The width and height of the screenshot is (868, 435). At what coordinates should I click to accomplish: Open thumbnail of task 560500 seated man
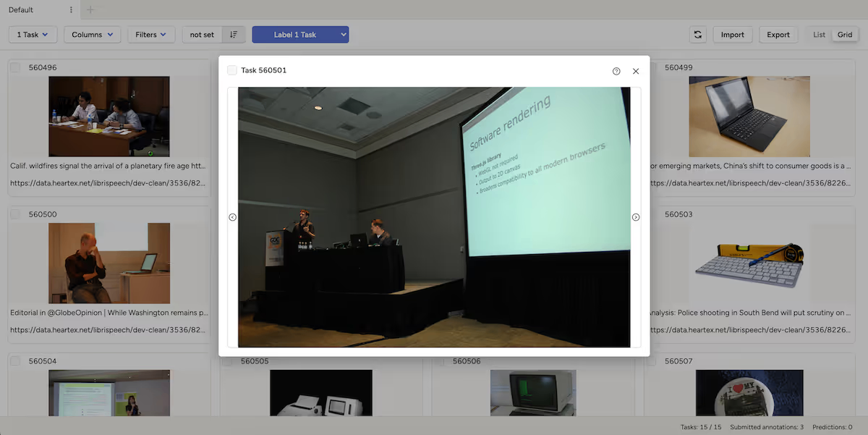coord(109,263)
